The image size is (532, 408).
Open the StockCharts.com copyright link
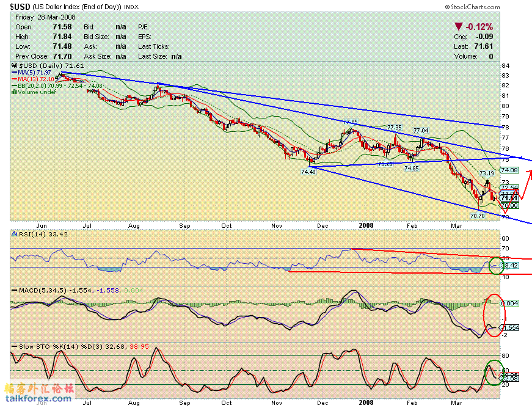click(x=472, y=7)
